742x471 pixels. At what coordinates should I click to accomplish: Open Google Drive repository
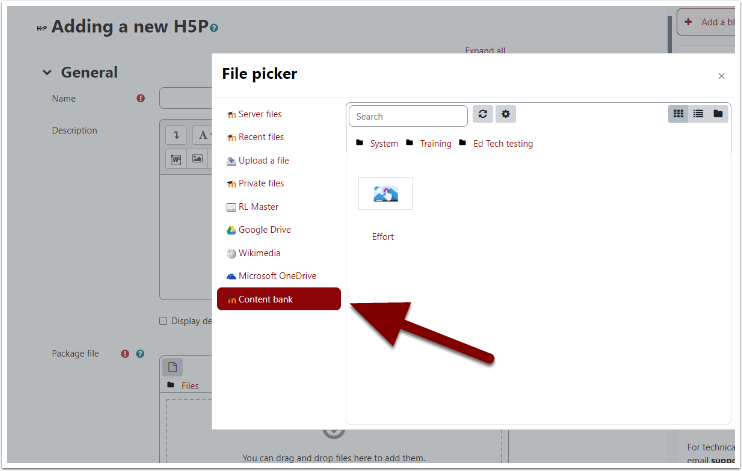(264, 230)
